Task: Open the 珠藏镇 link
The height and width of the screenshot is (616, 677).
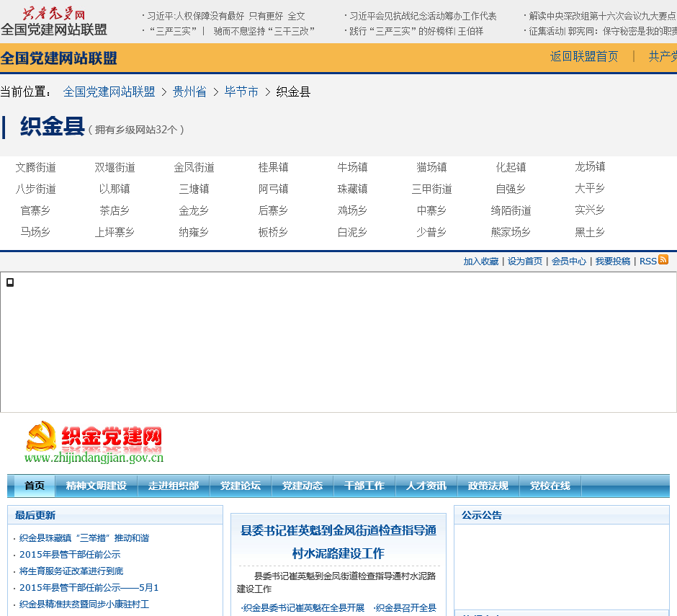Action: (352, 189)
